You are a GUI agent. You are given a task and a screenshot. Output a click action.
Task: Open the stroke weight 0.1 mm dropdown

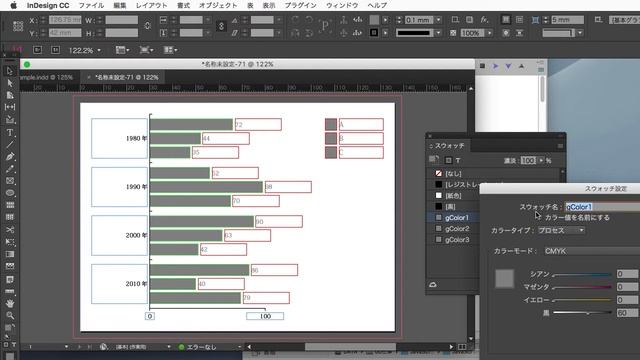pos(438,20)
